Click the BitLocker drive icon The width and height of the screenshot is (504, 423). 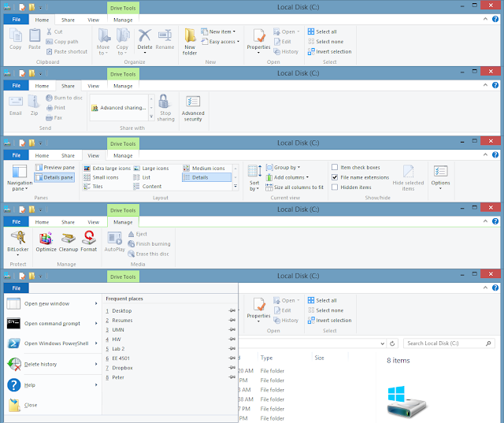[18, 238]
